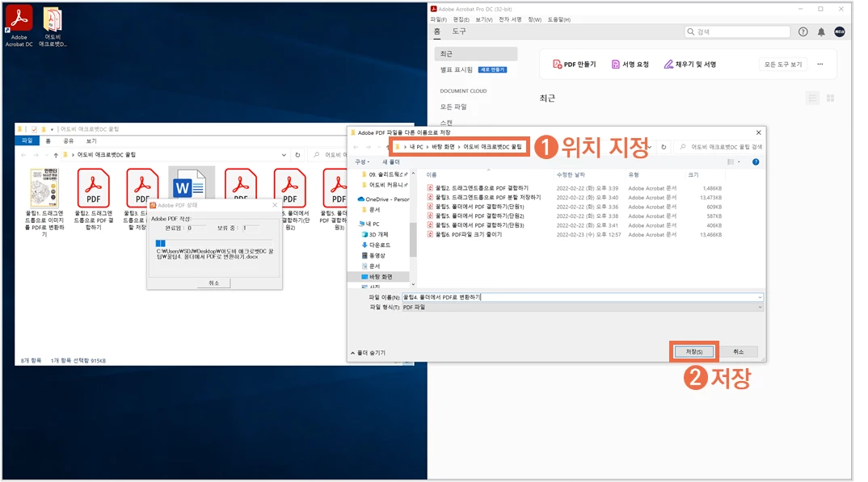Viewport: 868px width, 482px height.
Task: Expand address bar dropdown in File Explorer
Action: tap(284, 155)
